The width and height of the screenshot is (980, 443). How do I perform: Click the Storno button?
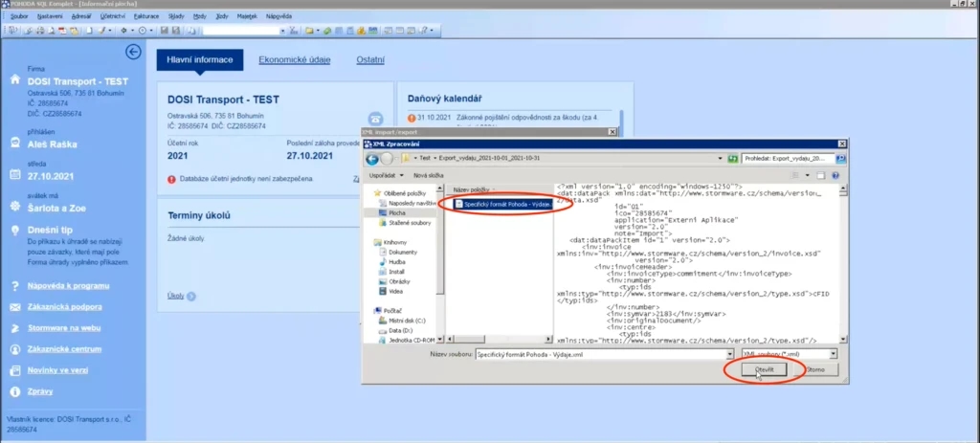(815, 370)
